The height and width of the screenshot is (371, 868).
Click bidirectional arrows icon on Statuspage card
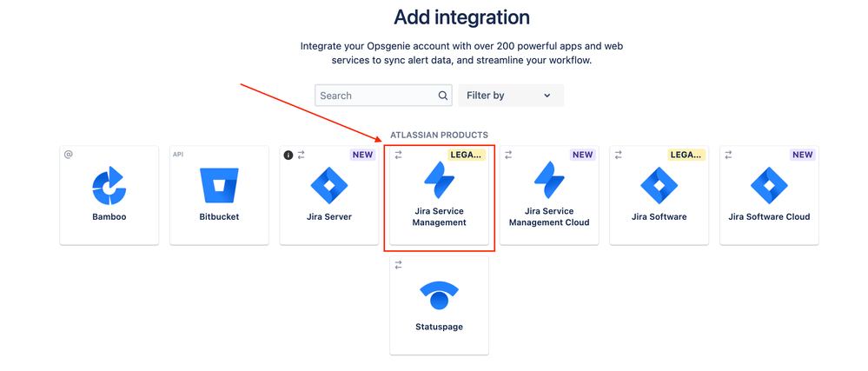tap(398, 265)
